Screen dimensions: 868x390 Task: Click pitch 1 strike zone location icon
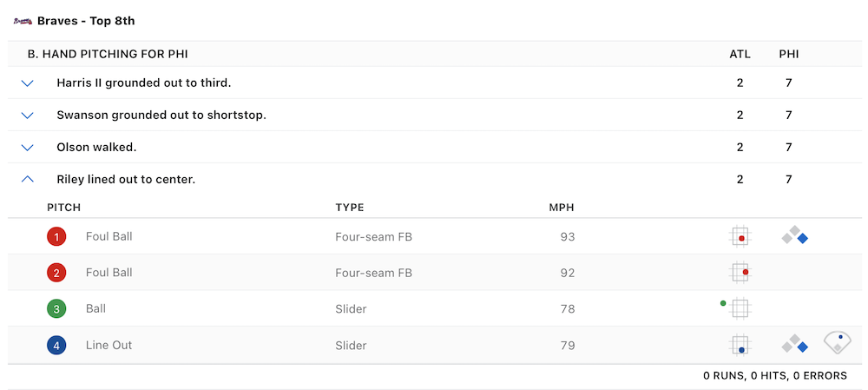[x=740, y=236]
